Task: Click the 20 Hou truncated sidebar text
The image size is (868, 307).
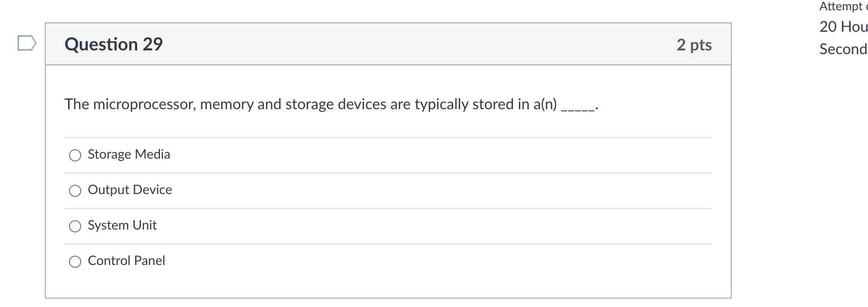Action: click(x=841, y=27)
